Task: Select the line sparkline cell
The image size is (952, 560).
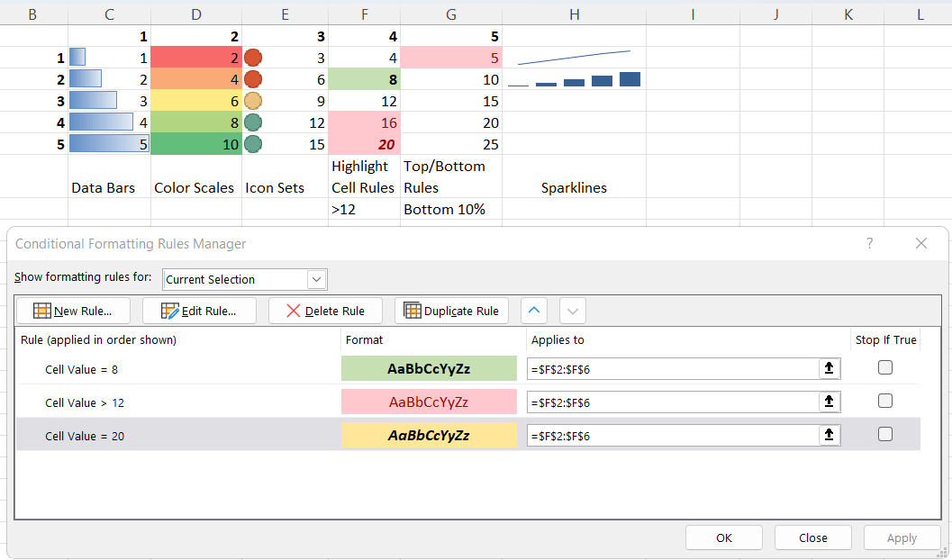Action: pyautogui.click(x=575, y=58)
